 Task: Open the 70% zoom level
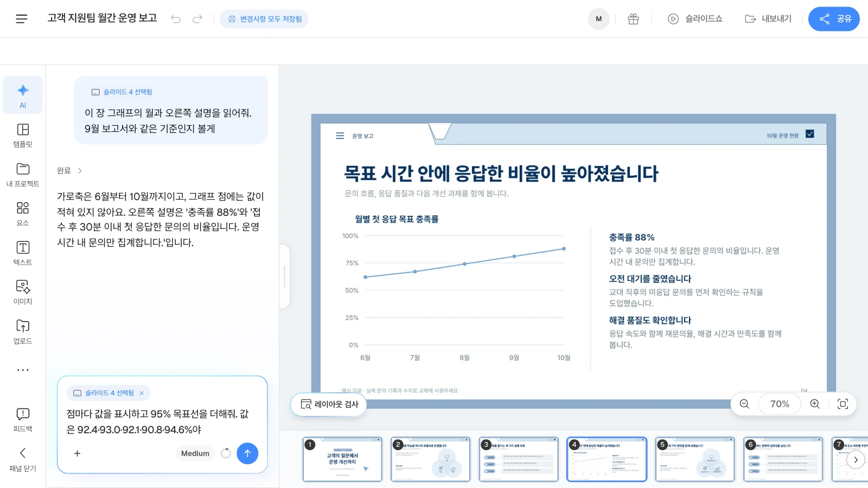tap(780, 404)
